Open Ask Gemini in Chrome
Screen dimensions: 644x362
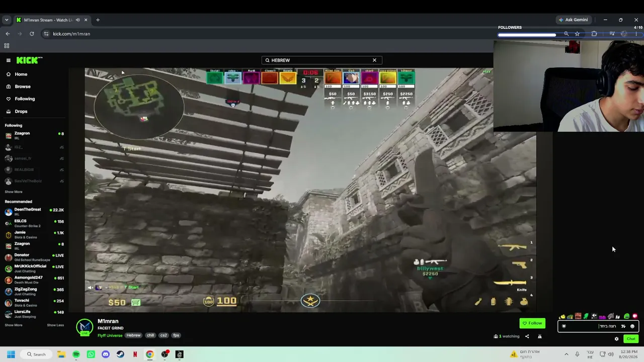[573, 20]
